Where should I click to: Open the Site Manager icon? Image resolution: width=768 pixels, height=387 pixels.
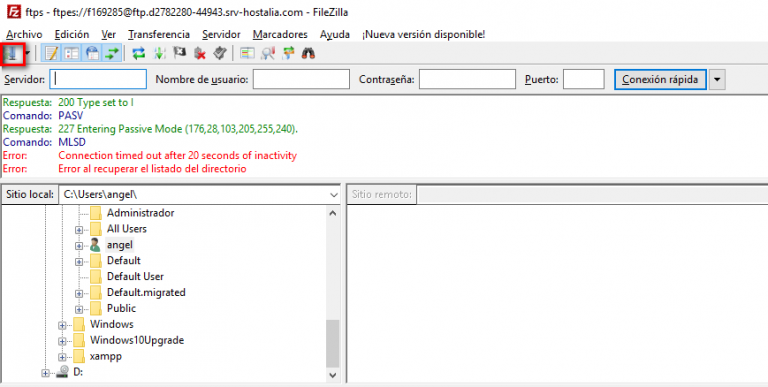pos(11,53)
